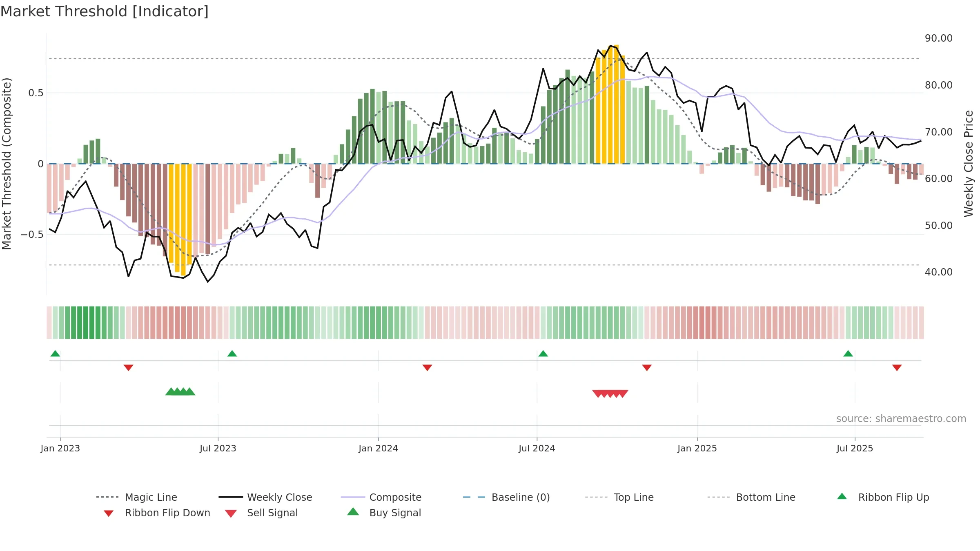Click the −0.5 left axis tick label
This screenshot has height=551, width=980.
coord(32,235)
